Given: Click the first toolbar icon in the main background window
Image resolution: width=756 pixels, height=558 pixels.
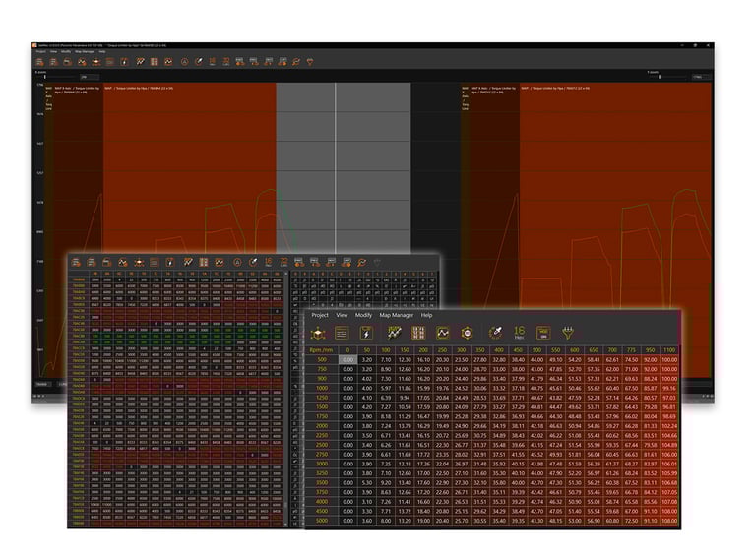Looking at the screenshot, I should tap(39, 62).
